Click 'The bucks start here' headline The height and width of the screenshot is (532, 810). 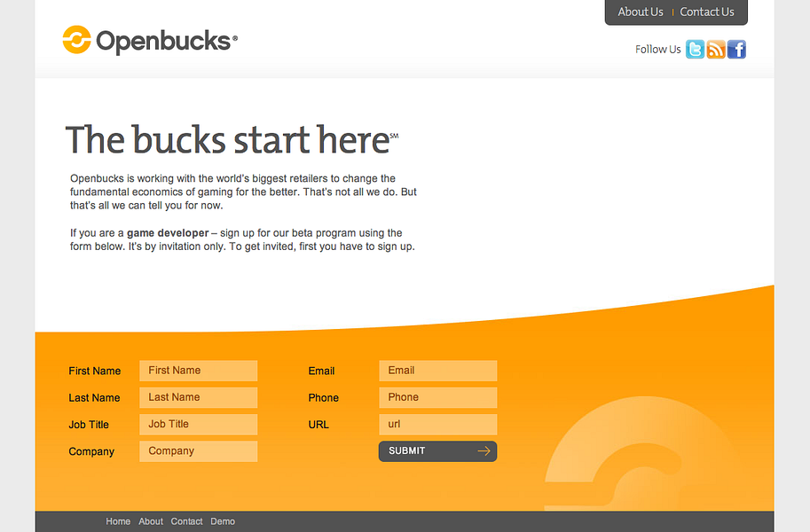point(232,139)
